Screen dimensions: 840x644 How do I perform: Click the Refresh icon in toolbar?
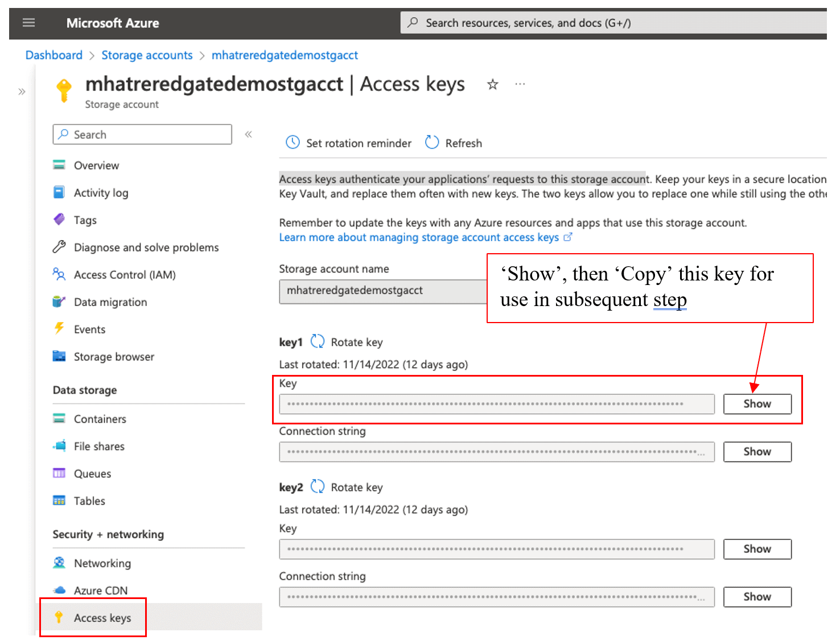[x=432, y=143]
